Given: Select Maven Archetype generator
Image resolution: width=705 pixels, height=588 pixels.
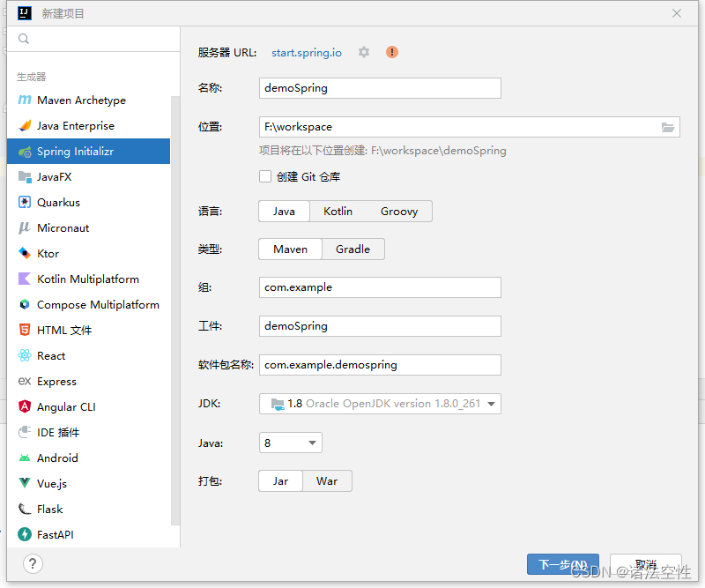Looking at the screenshot, I should (x=89, y=100).
